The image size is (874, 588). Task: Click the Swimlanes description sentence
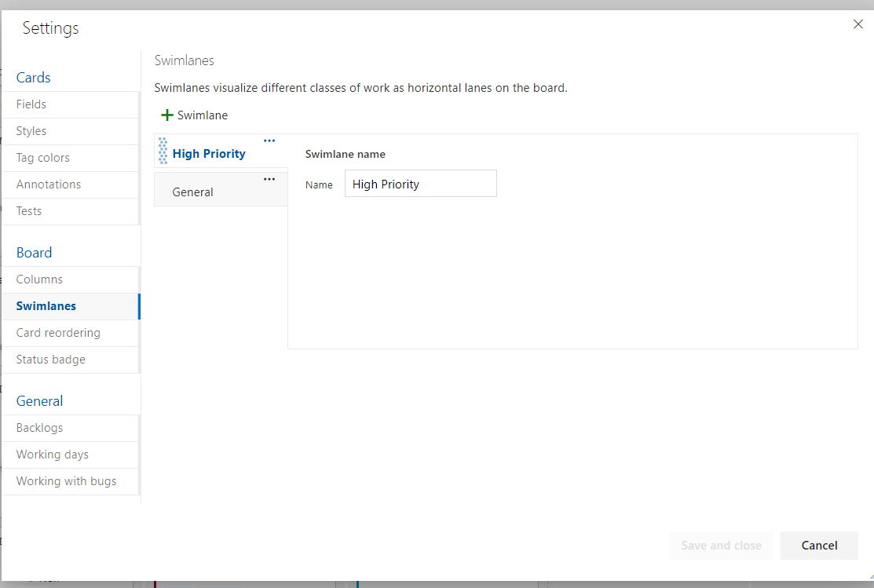click(360, 88)
